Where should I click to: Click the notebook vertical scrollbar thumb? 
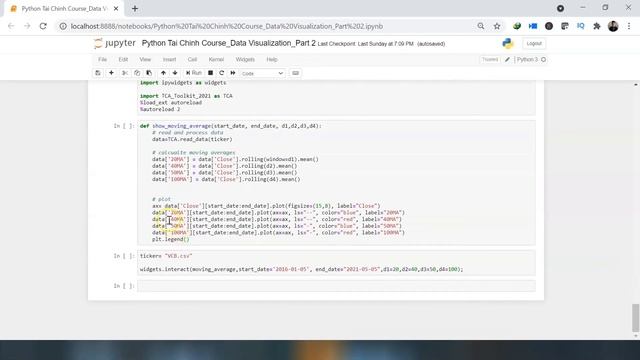[636, 318]
